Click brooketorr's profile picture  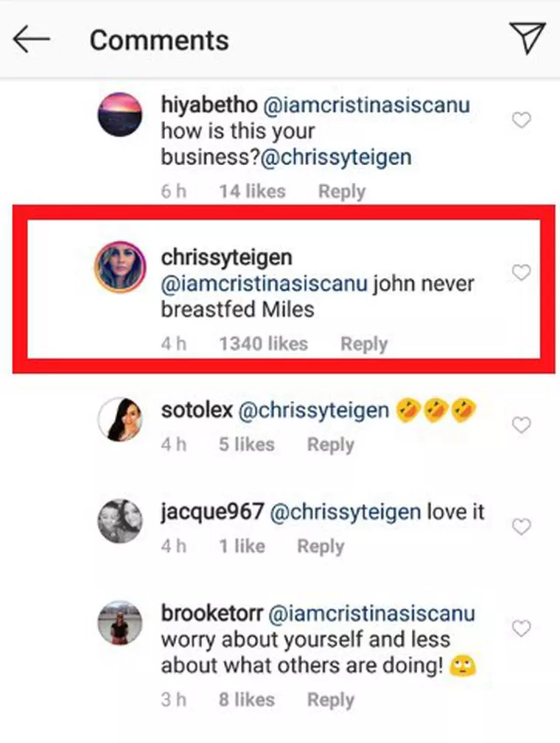[x=119, y=624]
